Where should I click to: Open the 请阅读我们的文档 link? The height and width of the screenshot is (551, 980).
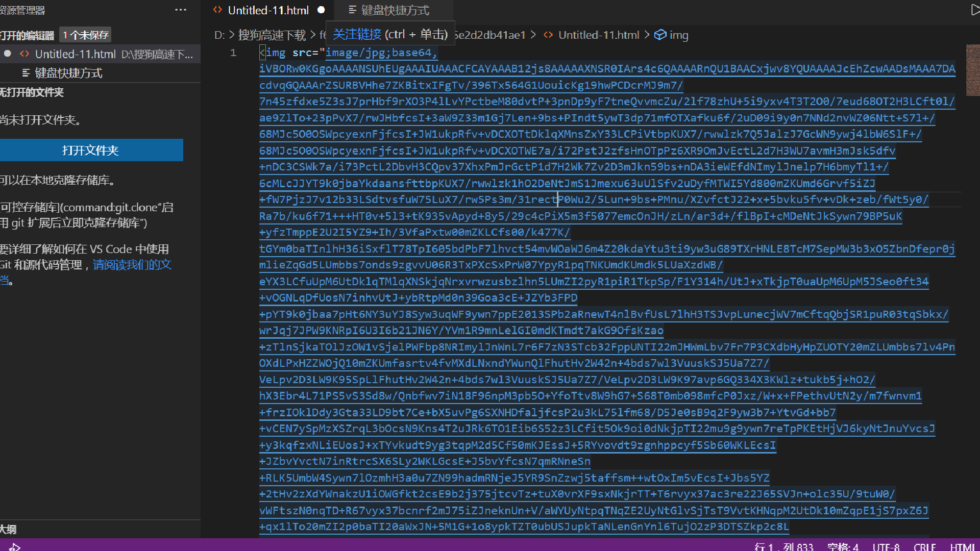132,264
